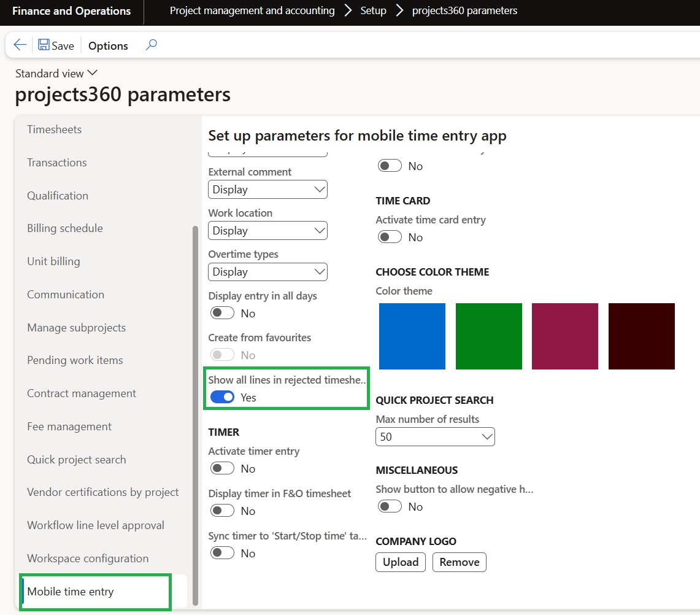Toggle Display entry in all days
This screenshot has width=700, height=615.
click(223, 313)
